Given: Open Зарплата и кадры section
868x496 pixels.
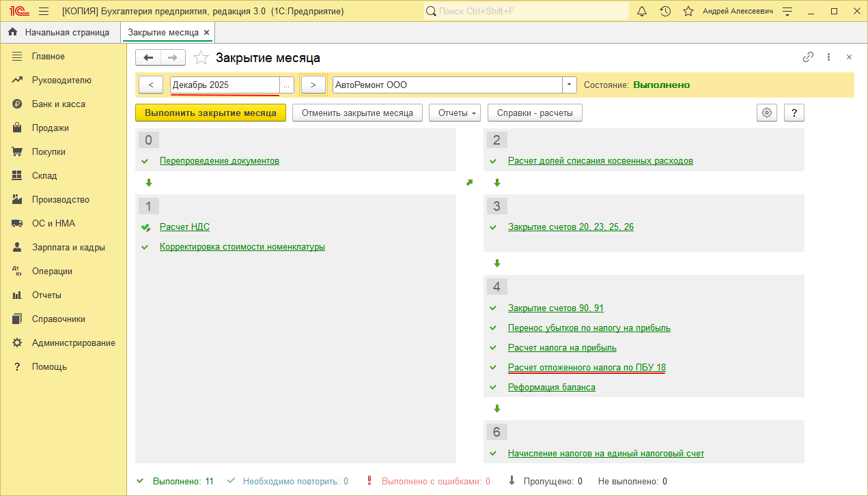Looking at the screenshot, I should [68, 247].
